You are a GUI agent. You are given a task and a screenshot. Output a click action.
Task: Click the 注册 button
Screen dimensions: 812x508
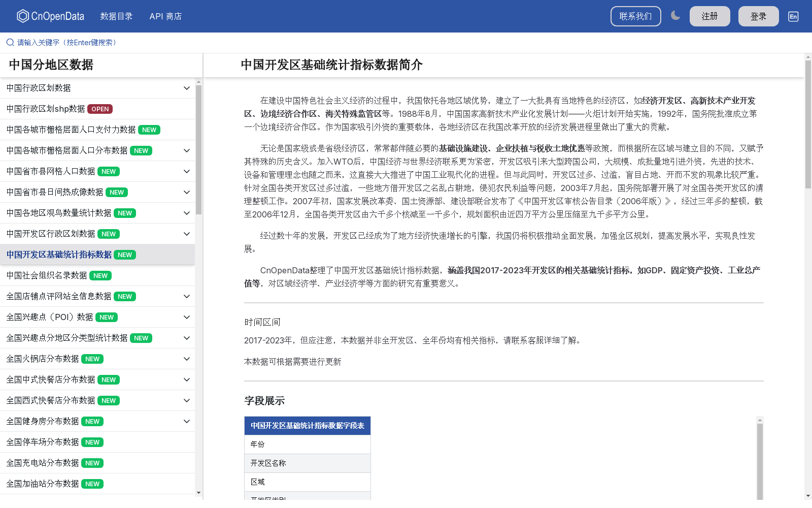[709, 16]
